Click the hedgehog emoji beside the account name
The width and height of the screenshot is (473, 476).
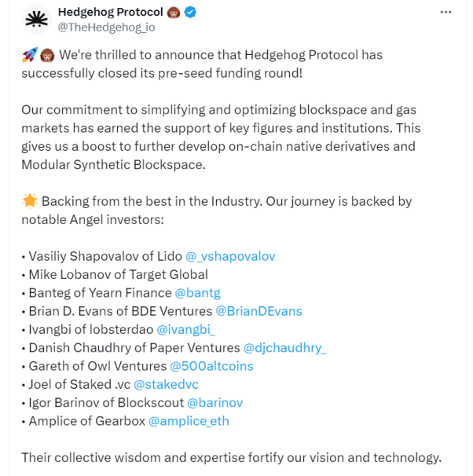point(174,13)
